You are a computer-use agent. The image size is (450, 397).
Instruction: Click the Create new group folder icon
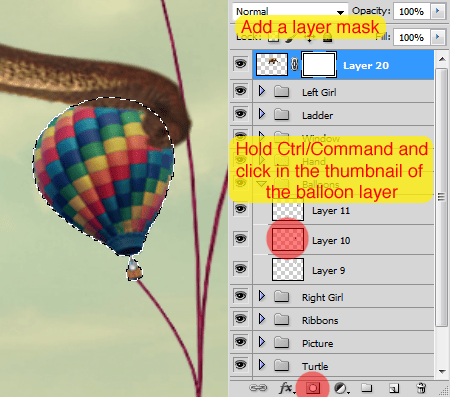click(367, 388)
